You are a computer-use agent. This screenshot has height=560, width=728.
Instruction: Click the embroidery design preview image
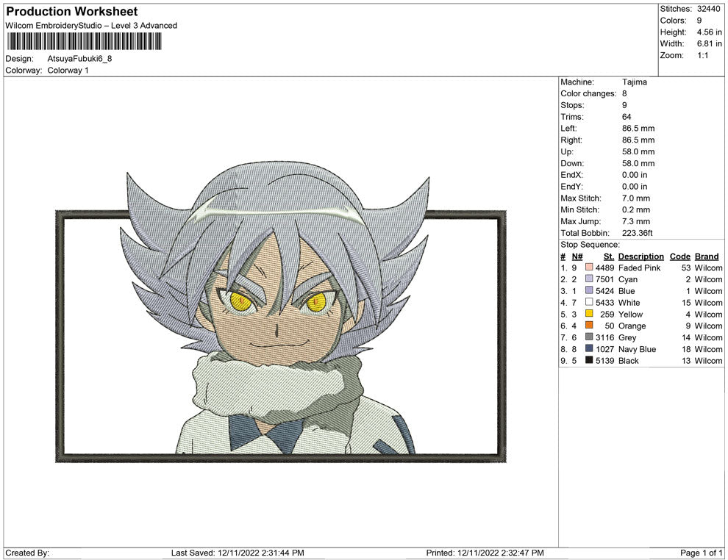pos(280,312)
